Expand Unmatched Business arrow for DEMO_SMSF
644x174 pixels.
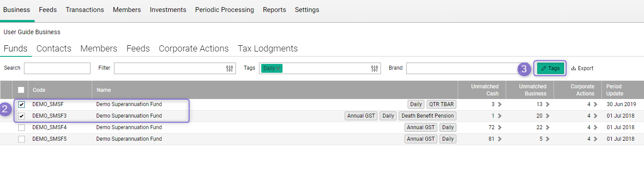tap(548, 104)
